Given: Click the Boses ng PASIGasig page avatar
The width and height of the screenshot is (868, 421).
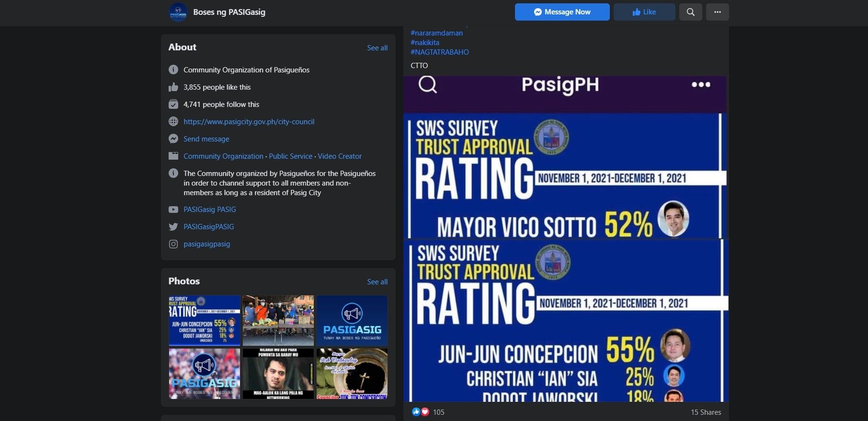Looking at the screenshot, I should coord(178,12).
